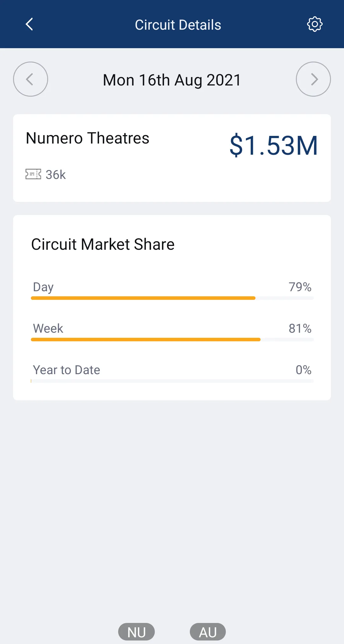The width and height of the screenshot is (344, 644).
Task: Tap the ticket admissions icon
Action: [x=33, y=174]
